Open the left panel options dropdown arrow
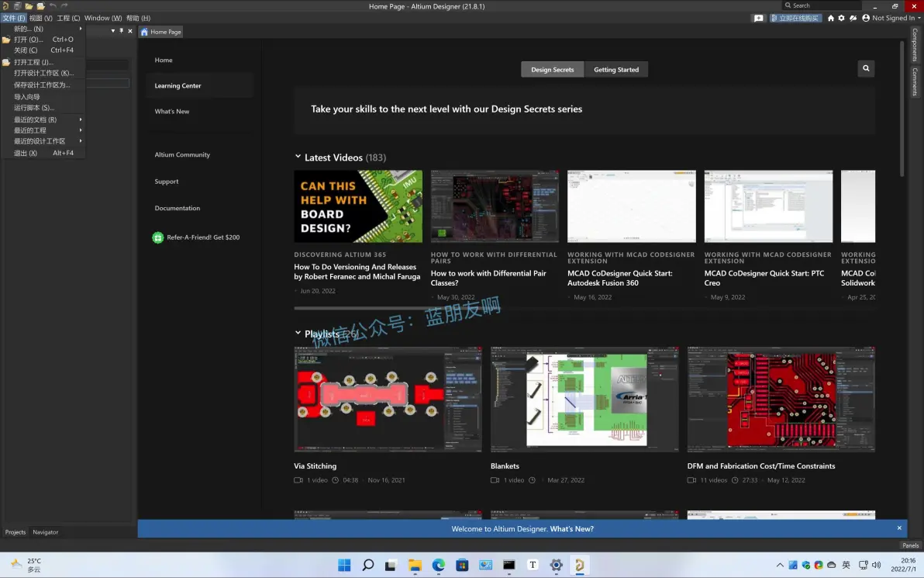The width and height of the screenshot is (924, 578). click(x=112, y=31)
